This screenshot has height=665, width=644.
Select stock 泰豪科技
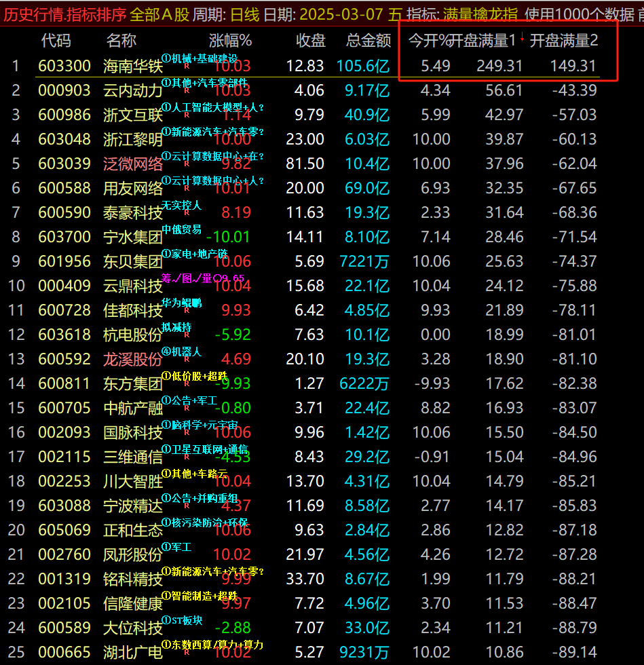click(x=133, y=213)
